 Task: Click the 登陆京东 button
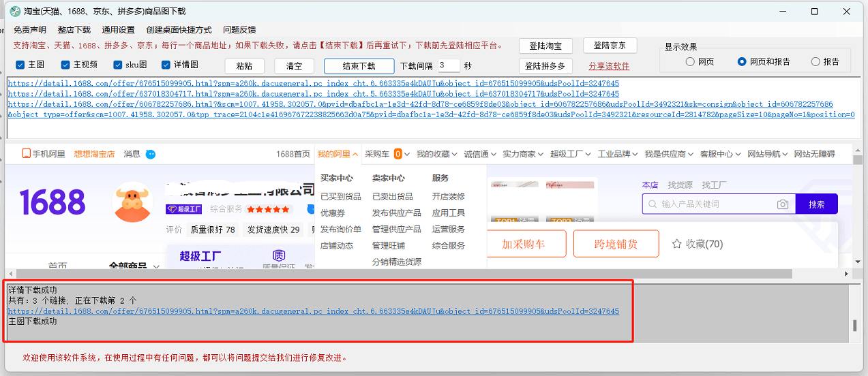(610, 46)
